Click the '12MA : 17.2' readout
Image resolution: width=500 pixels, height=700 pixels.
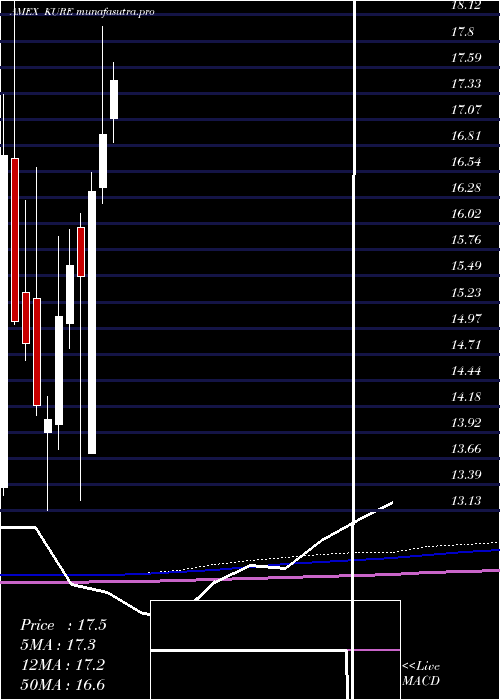point(63,665)
